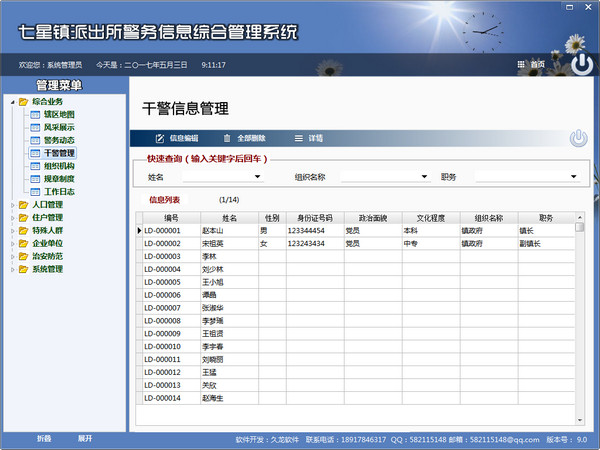600x450 pixels.
Task: Open the 职务 dropdown
Action: click(x=573, y=177)
